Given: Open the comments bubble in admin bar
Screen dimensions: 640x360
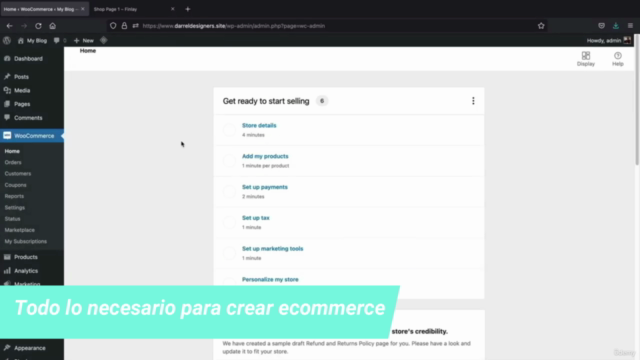Looking at the screenshot, I should (x=60, y=40).
